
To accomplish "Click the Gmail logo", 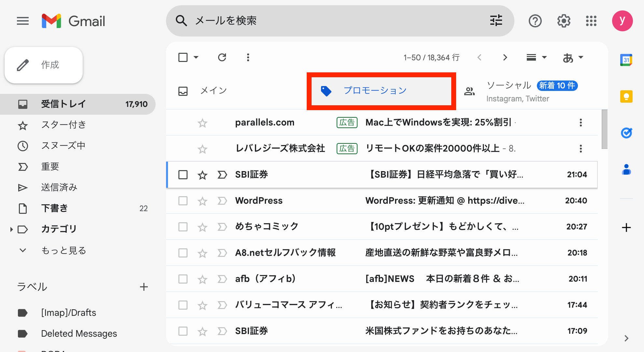I will coord(74,21).
